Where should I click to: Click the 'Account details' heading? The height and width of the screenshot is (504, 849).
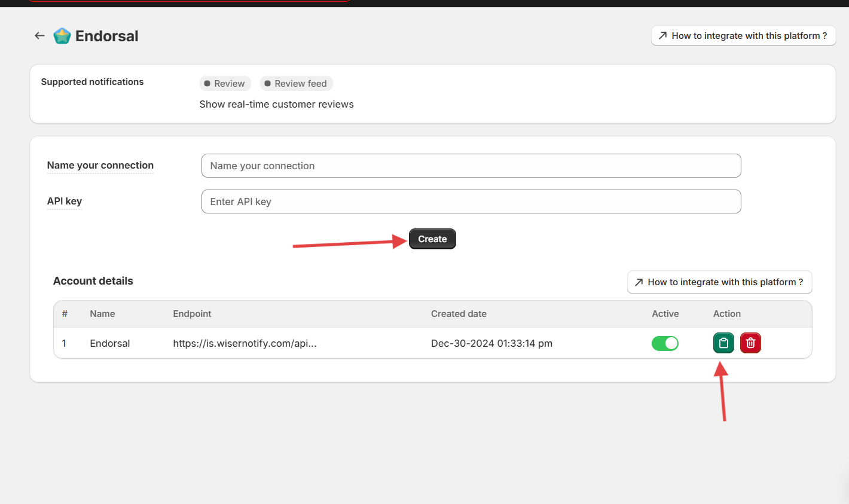(x=93, y=281)
